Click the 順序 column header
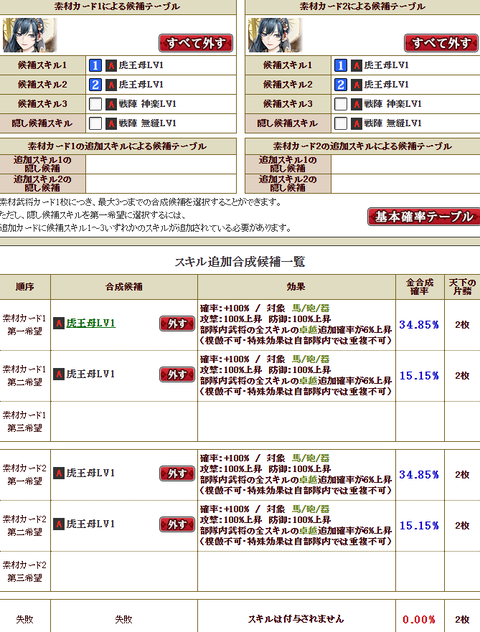480x632 pixels. (25, 287)
